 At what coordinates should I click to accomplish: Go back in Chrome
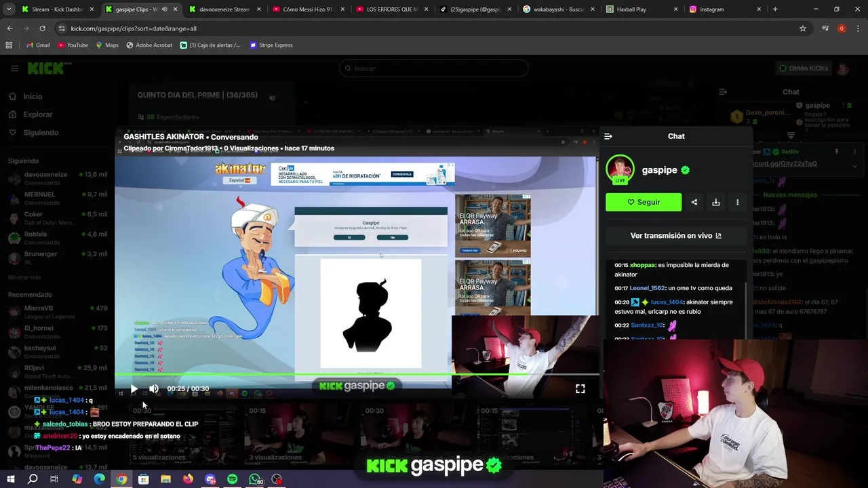(9, 28)
